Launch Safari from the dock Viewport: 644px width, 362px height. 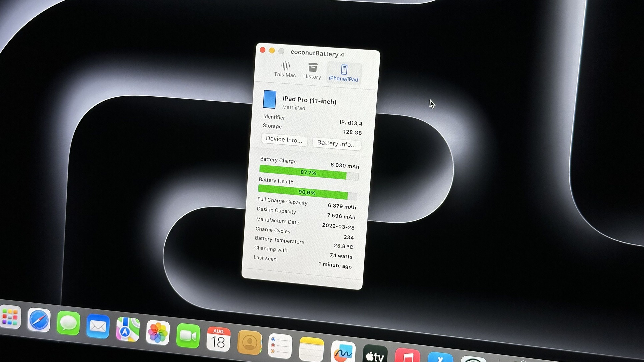(x=39, y=320)
